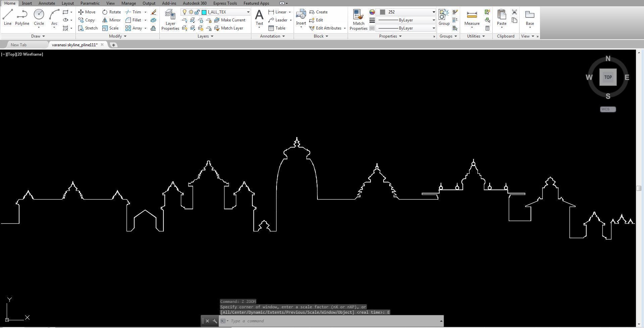The height and width of the screenshot is (328, 644).
Task: Activate the Mirror tool
Action: [111, 20]
